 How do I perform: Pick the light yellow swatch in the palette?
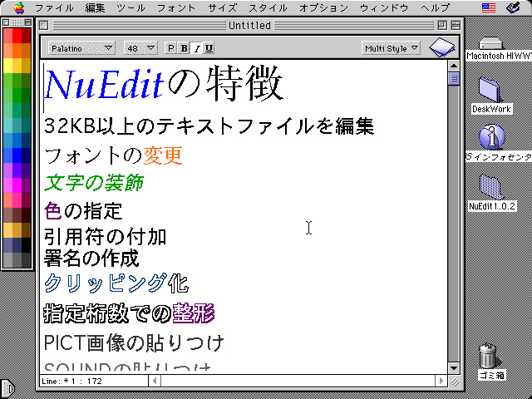7,66
